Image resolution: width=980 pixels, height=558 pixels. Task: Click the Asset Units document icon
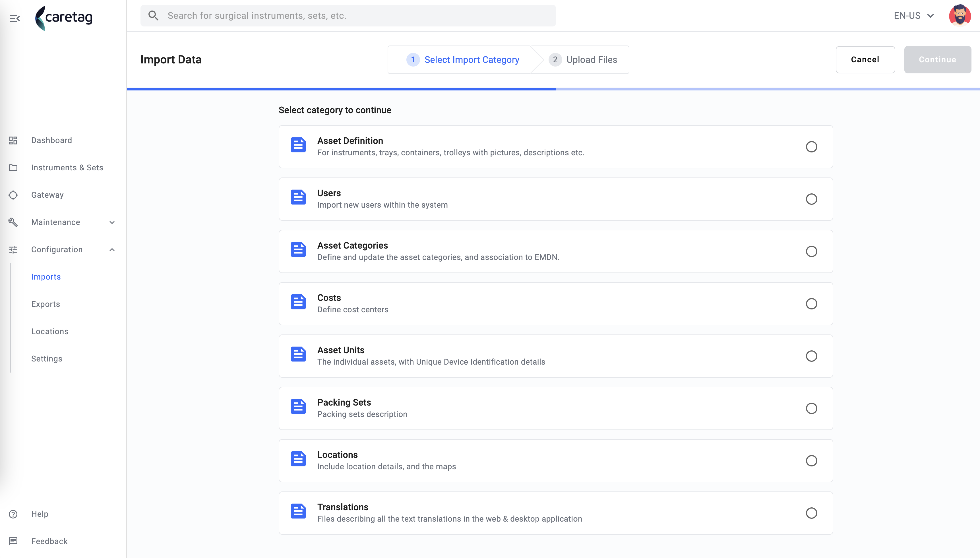(x=298, y=354)
